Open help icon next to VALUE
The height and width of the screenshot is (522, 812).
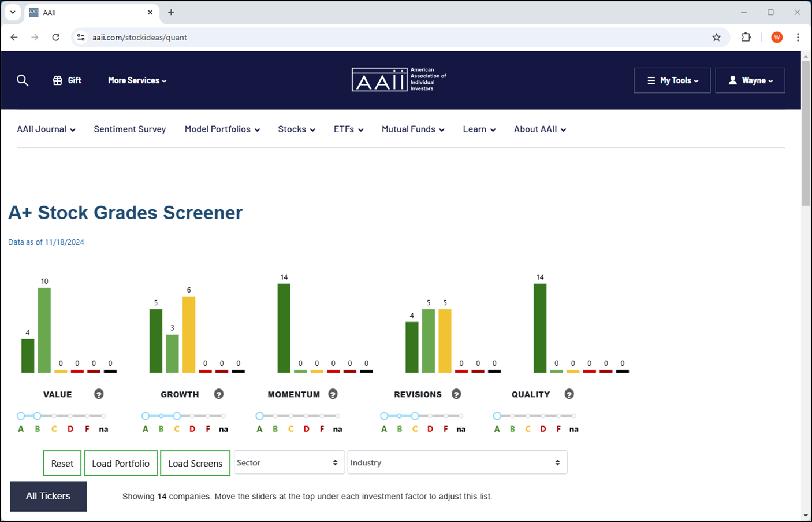tap(99, 394)
